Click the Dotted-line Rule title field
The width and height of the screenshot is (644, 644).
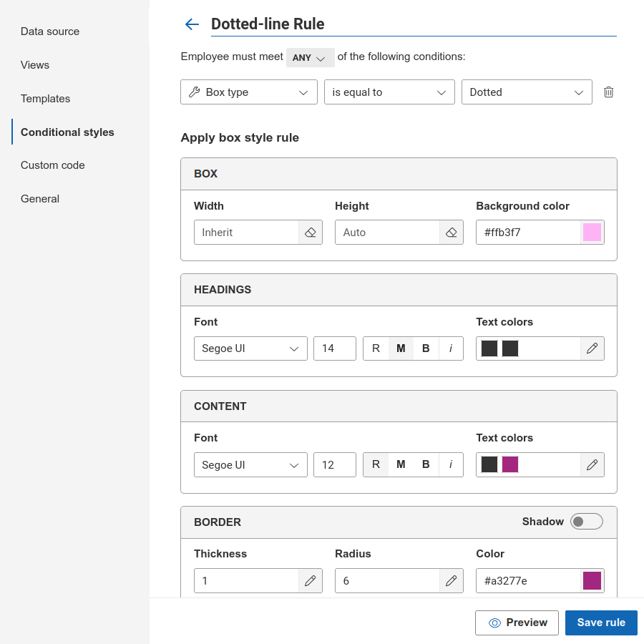click(x=414, y=24)
